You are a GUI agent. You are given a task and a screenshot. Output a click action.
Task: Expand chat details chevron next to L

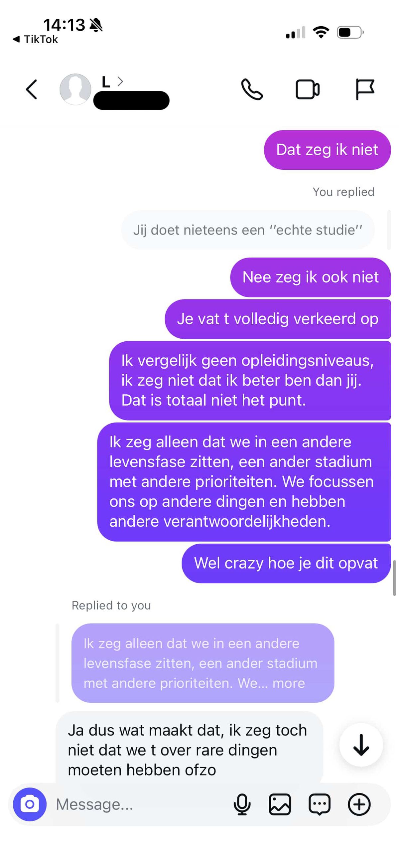[x=120, y=81]
